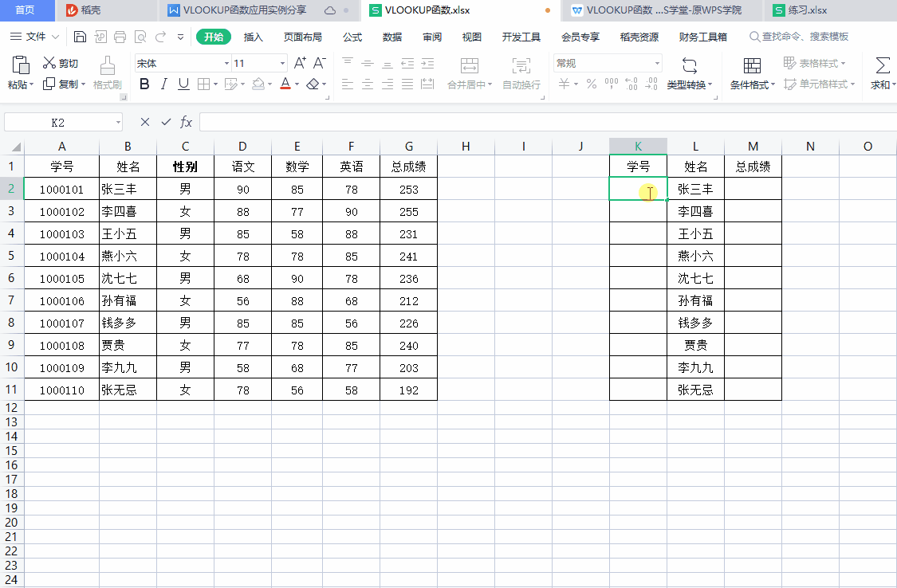Click the Print icon in quick access toolbar
Image resolution: width=897 pixels, height=588 pixels.
(120, 37)
